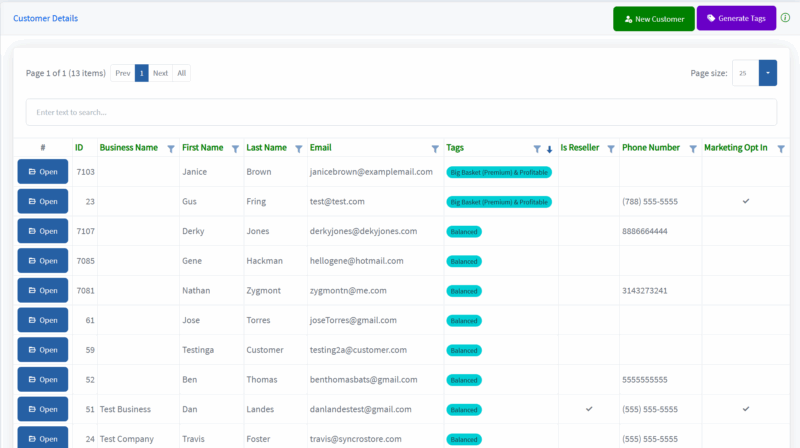Click the search text input field
Viewport: 800px width, 448px height.
400,112
